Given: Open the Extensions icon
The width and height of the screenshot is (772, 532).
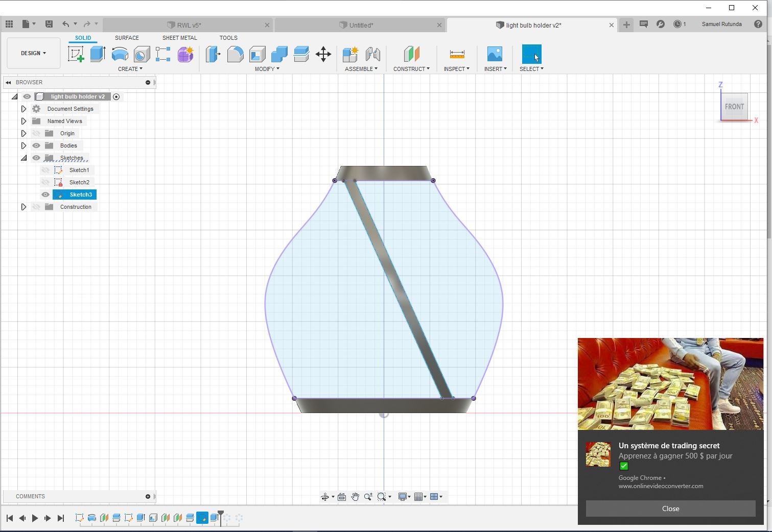Looking at the screenshot, I should (x=661, y=24).
